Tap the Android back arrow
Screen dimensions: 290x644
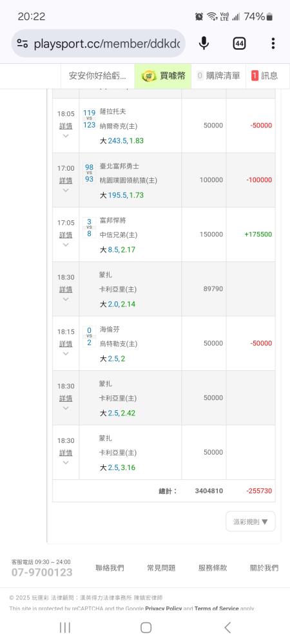click(227, 627)
